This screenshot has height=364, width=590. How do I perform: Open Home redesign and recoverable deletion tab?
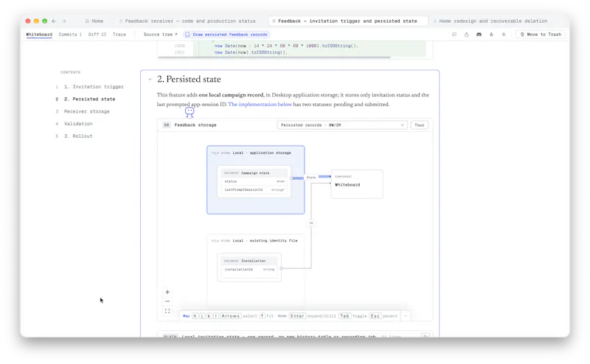[x=490, y=21]
